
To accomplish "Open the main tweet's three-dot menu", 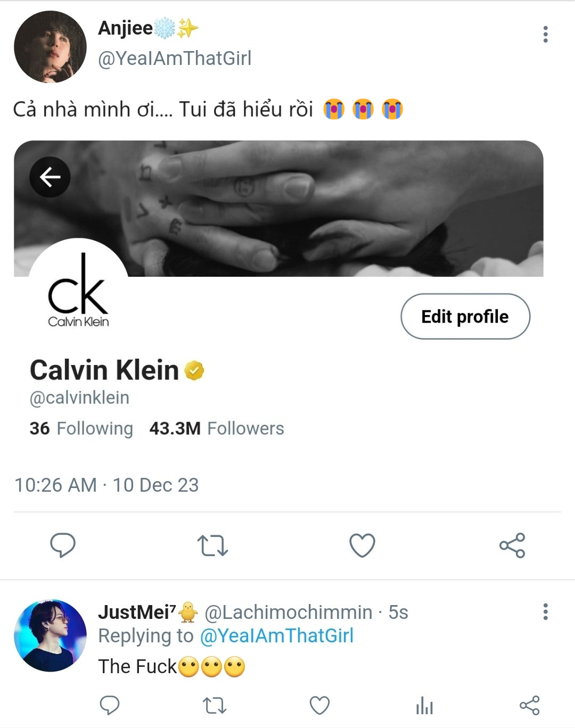I will click(x=545, y=35).
